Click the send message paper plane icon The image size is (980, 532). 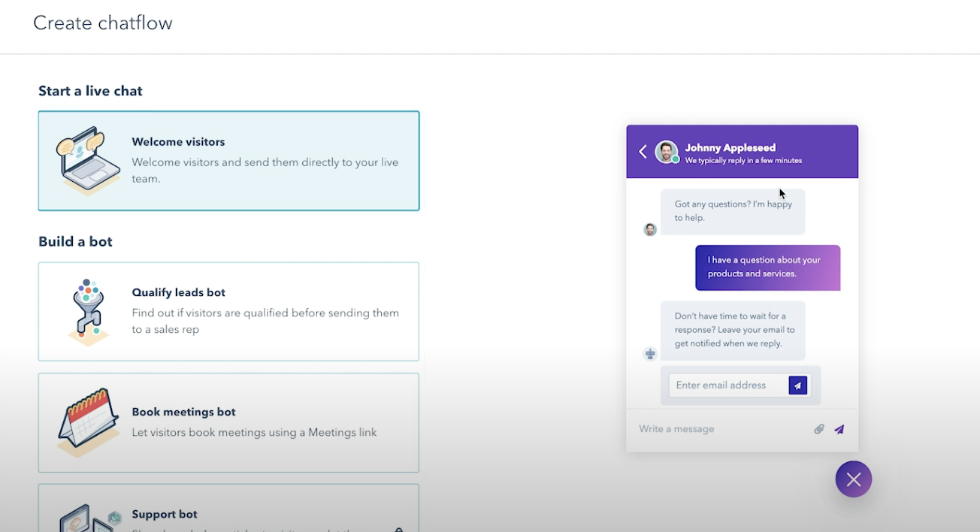[x=839, y=429]
